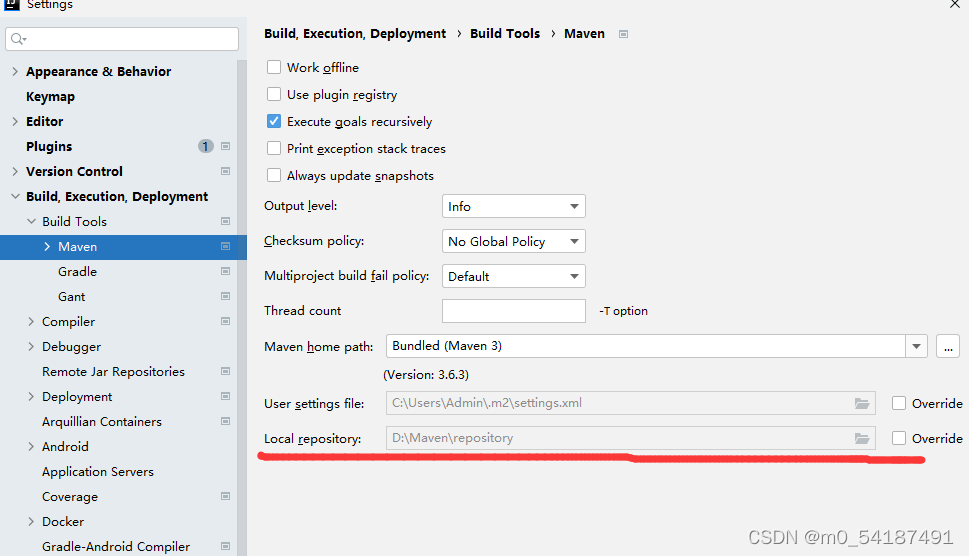Click the settings tree vertical scrollbar
This screenshot has height=556, width=969.
point(242,308)
